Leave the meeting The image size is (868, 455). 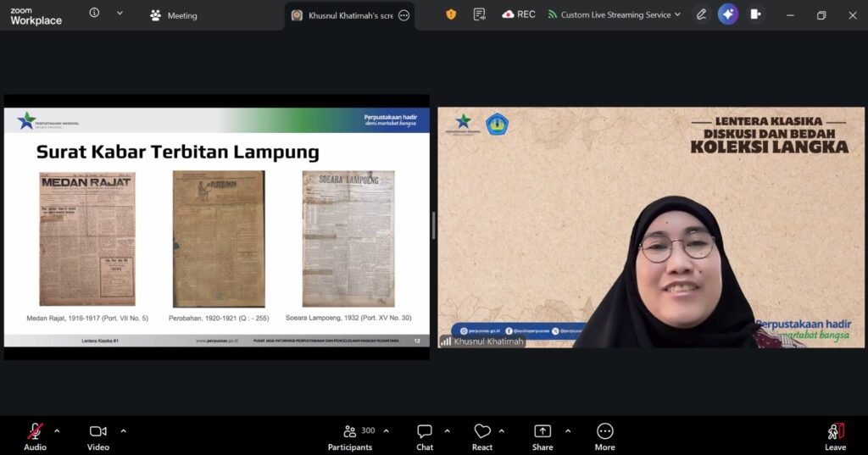coord(835,436)
